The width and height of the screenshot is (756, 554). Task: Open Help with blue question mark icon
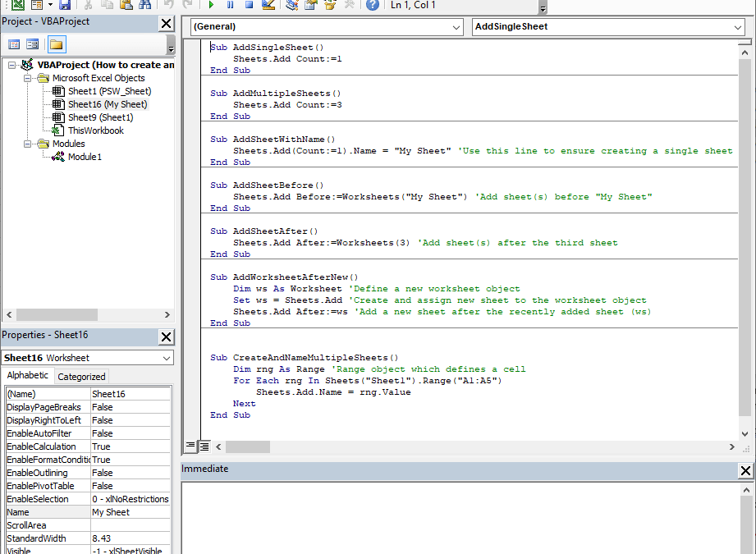[x=372, y=4]
